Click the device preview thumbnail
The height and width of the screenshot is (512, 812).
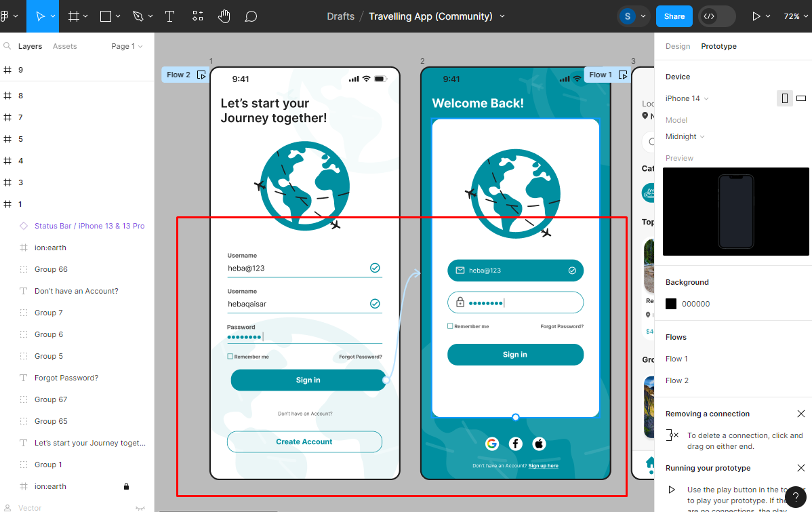[736, 212]
